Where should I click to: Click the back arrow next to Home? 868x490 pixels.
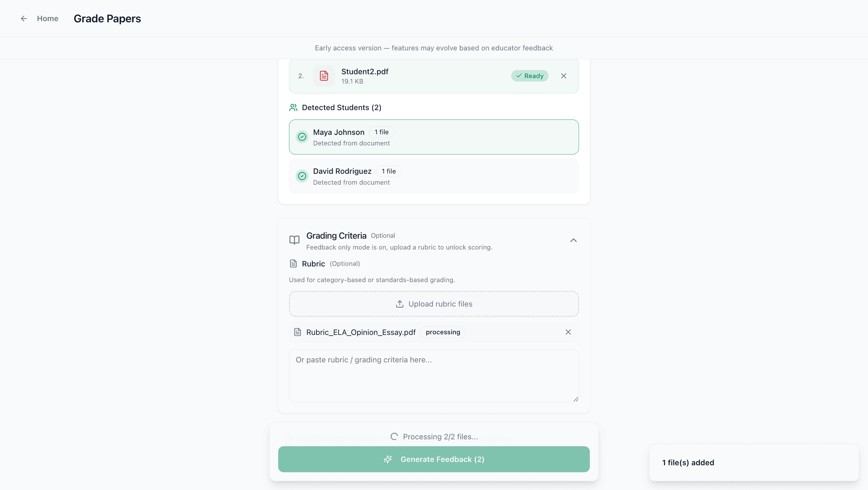point(24,18)
